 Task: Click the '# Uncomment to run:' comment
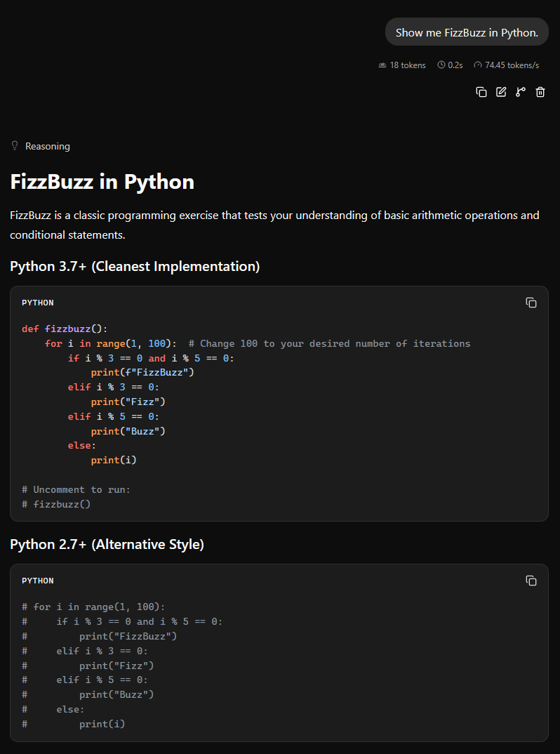[x=76, y=489]
